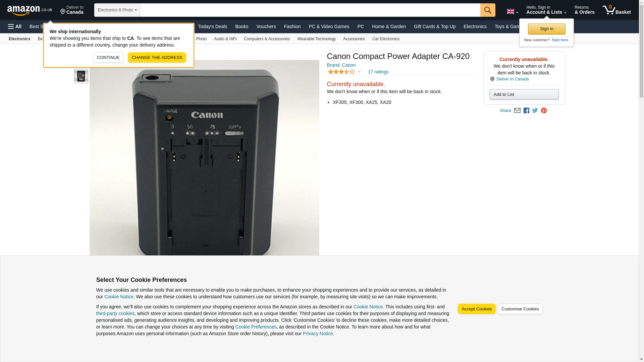Go to the Vouchers section
Image resolution: width=644 pixels, height=362 pixels.
click(x=266, y=26)
